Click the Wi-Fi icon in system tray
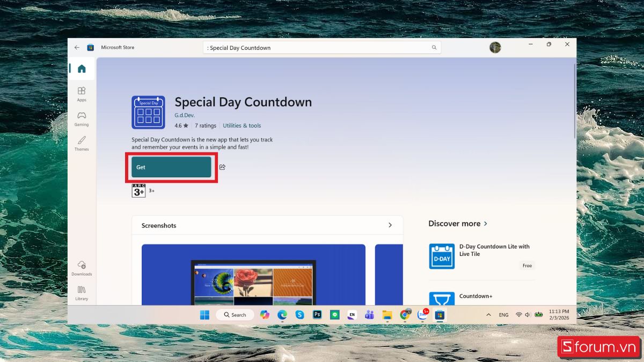Screen dimensions: 644x362 pos(518,315)
